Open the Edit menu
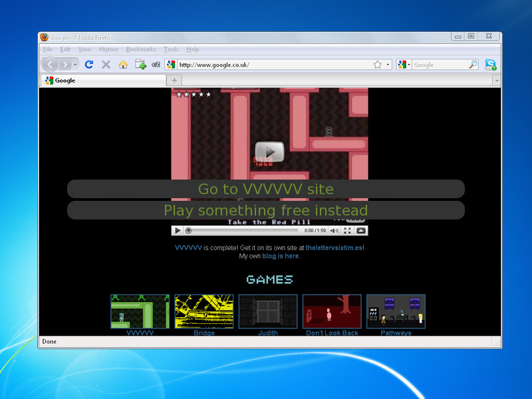The image size is (532, 399). pos(65,49)
